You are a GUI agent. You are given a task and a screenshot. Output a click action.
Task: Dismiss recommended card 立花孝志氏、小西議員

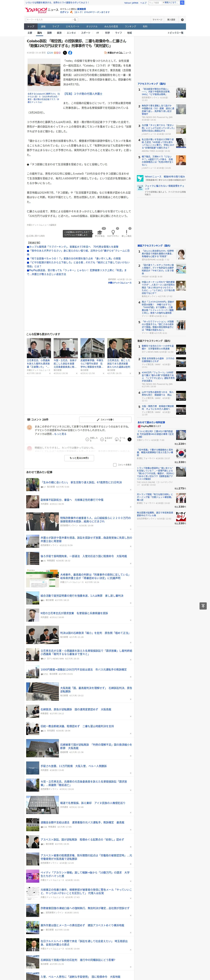point(50,374)
